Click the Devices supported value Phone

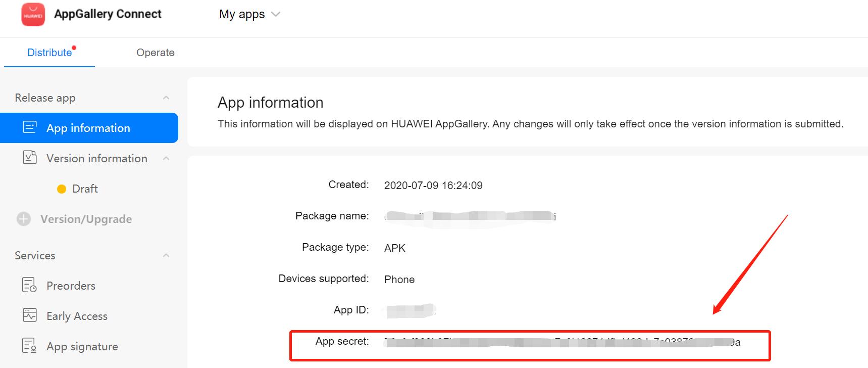399,280
